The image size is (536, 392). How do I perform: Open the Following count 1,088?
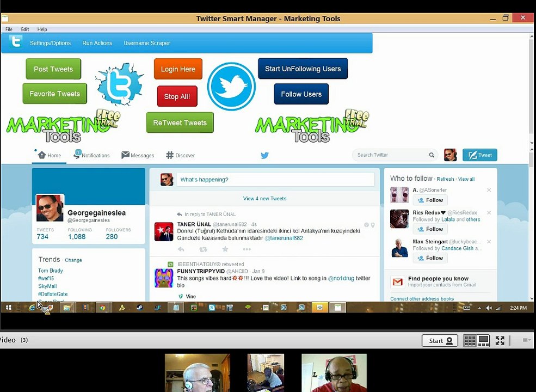click(77, 236)
